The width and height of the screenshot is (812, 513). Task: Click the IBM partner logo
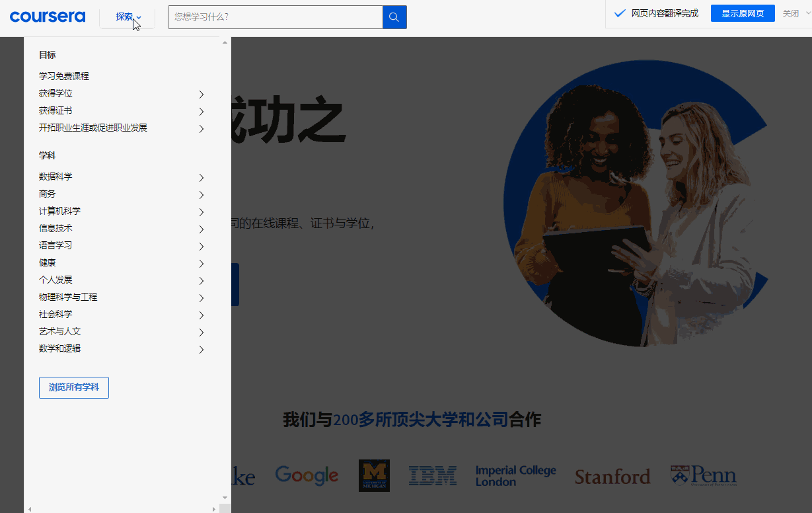433,475
